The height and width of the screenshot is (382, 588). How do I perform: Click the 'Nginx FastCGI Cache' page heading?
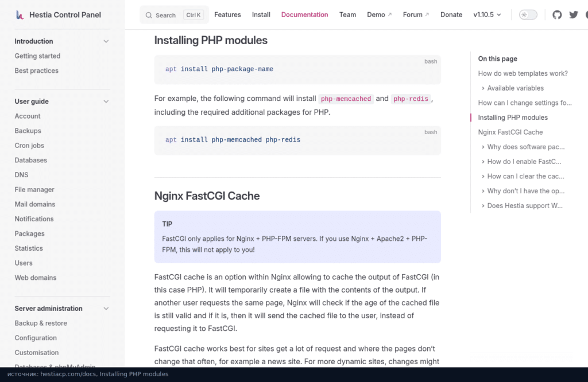(207, 196)
